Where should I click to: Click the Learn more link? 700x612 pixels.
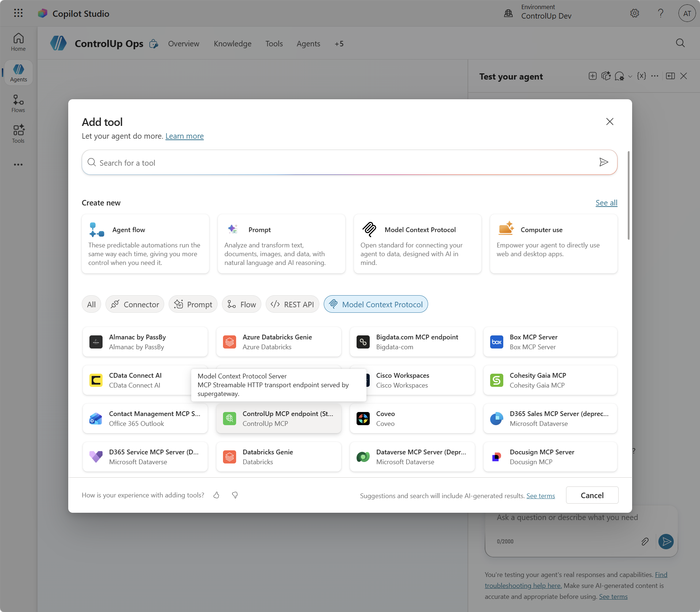pyautogui.click(x=184, y=136)
